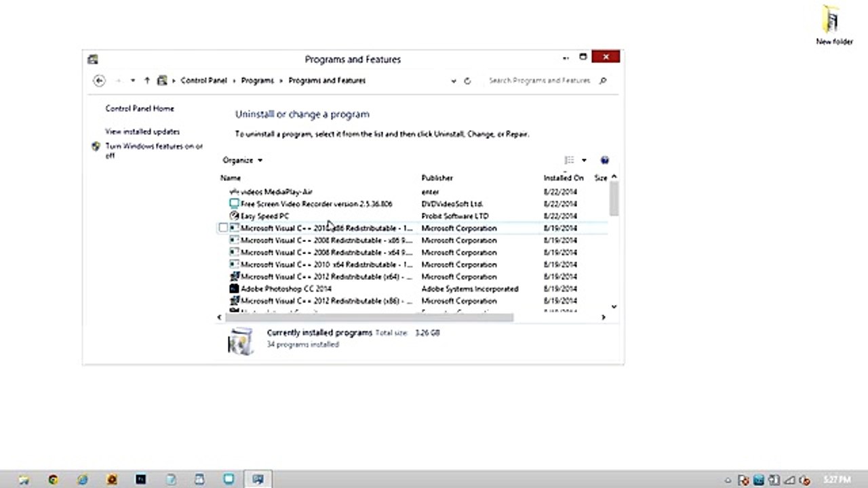The image size is (868, 488).
Task: Click the Free Screen Video Recorder icon
Action: (234, 204)
